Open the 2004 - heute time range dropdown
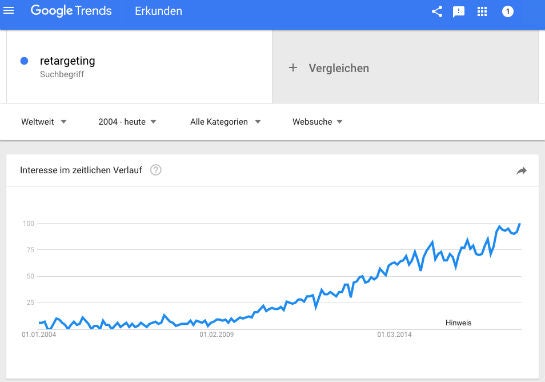The height and width of the screenshot is (382, 545). tap(127, 122)
